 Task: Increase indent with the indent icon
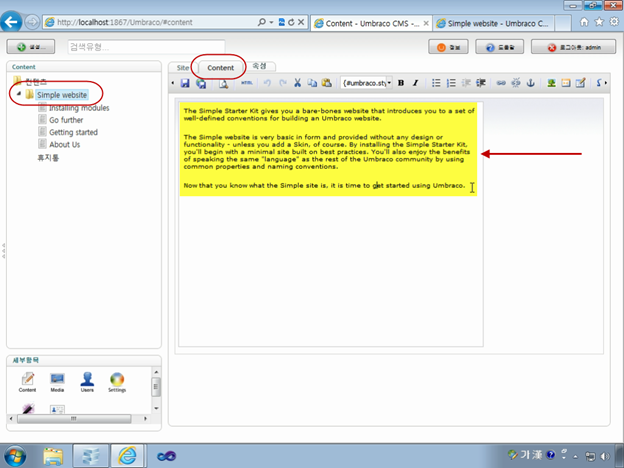pyautogui.click(x=481, y=83)
